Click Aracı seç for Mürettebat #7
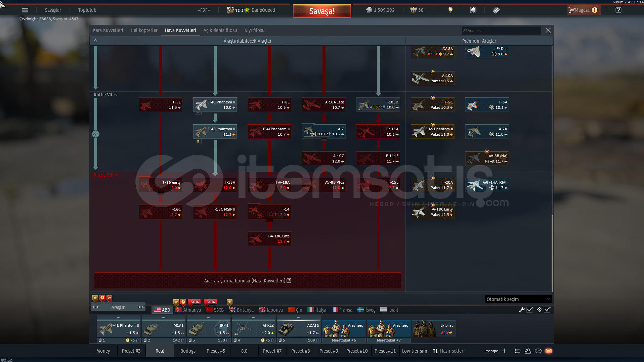Image resolution: width=644 pixels, height=362 pixels. pos(389,328)
